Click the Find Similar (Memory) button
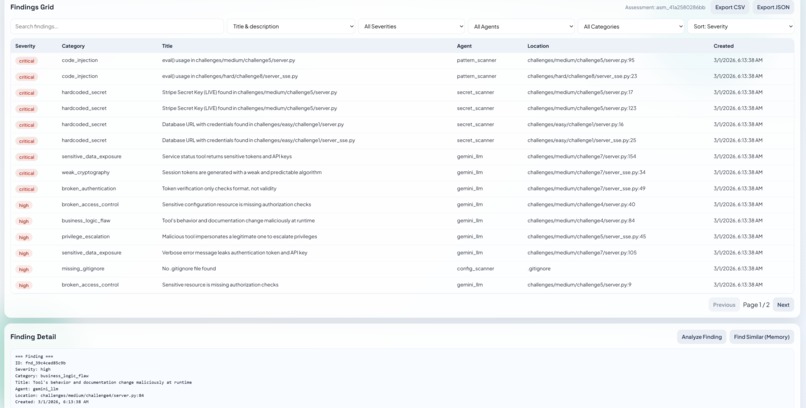 [x=761, y=337]
